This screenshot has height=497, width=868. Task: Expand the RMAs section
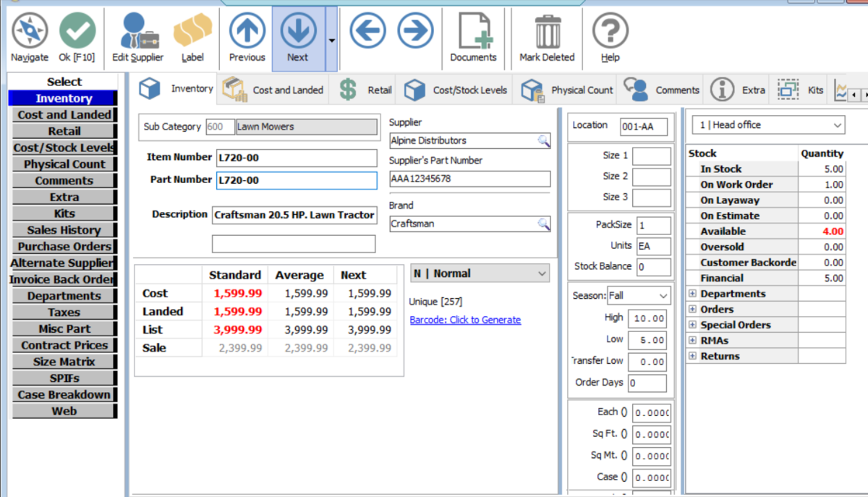pyautogui.click(x=692, y=340)
